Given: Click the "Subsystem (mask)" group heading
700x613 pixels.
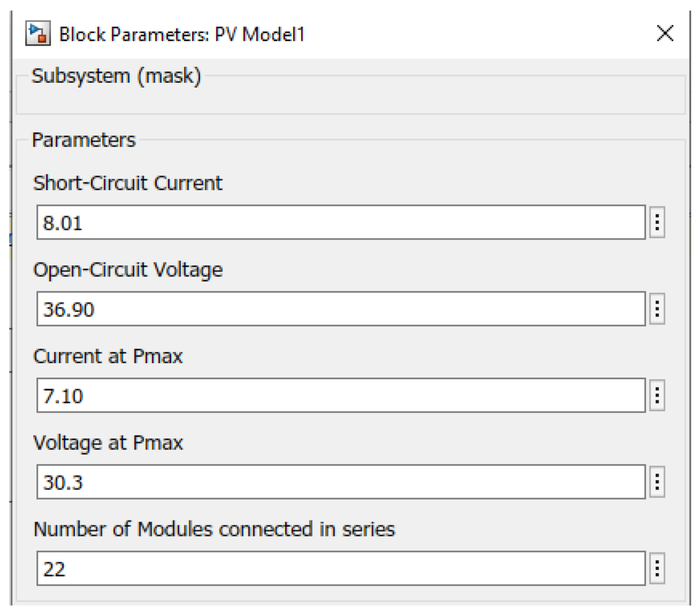Looking at the screenshot, I should 116,76.
